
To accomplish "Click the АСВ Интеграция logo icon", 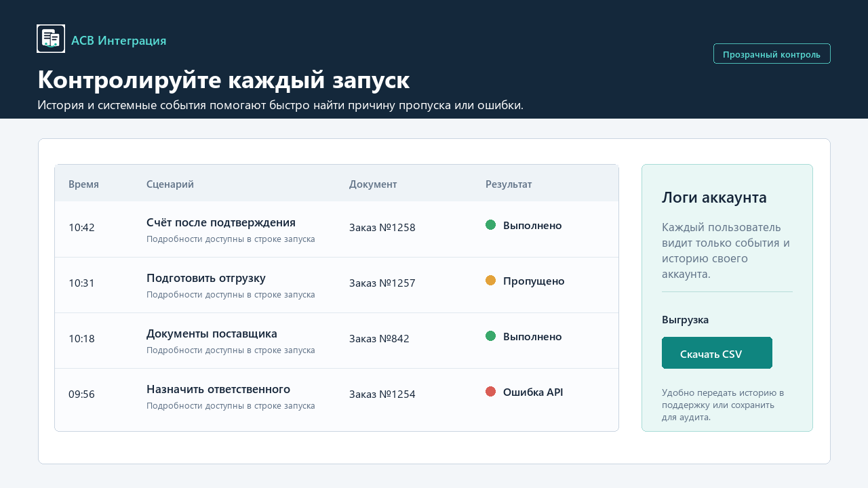I will pyautogui.click(x=51, y=39).
